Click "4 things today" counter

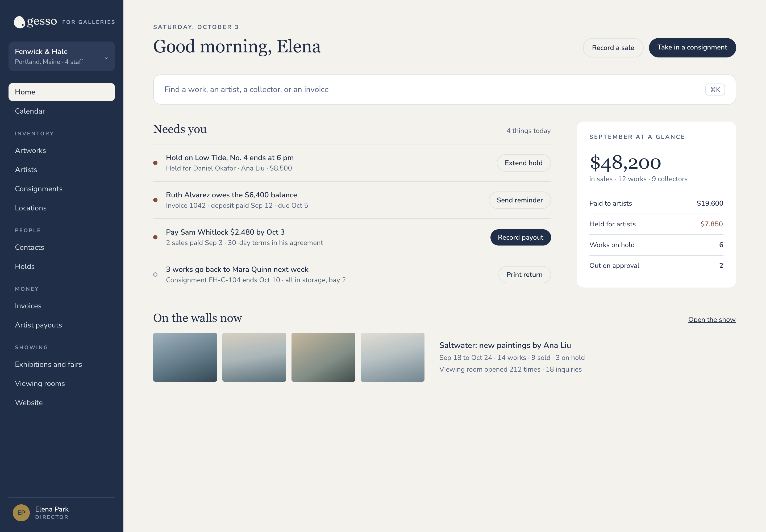(x=528, y=131)
